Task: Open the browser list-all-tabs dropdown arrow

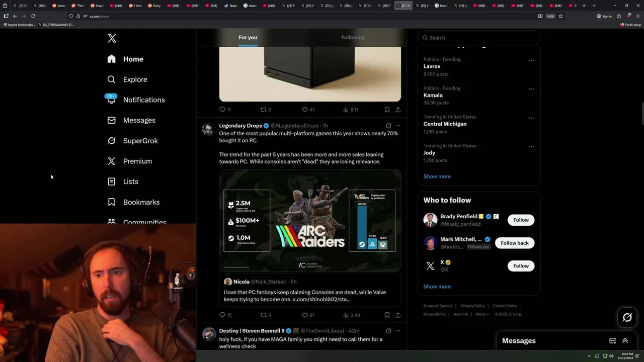Action: pos(594,6)
